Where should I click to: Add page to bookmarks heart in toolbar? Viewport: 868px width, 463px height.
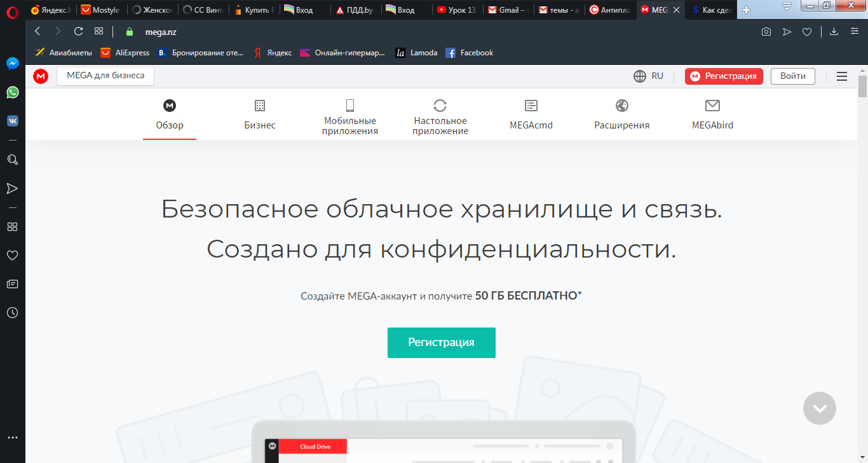coord(807,32)
